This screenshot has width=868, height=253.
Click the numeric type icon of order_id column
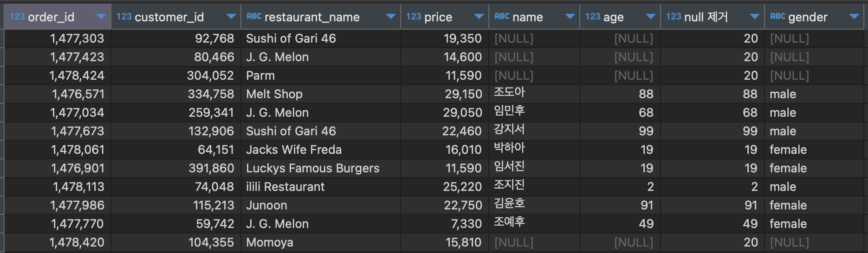[x=18, y=17]
